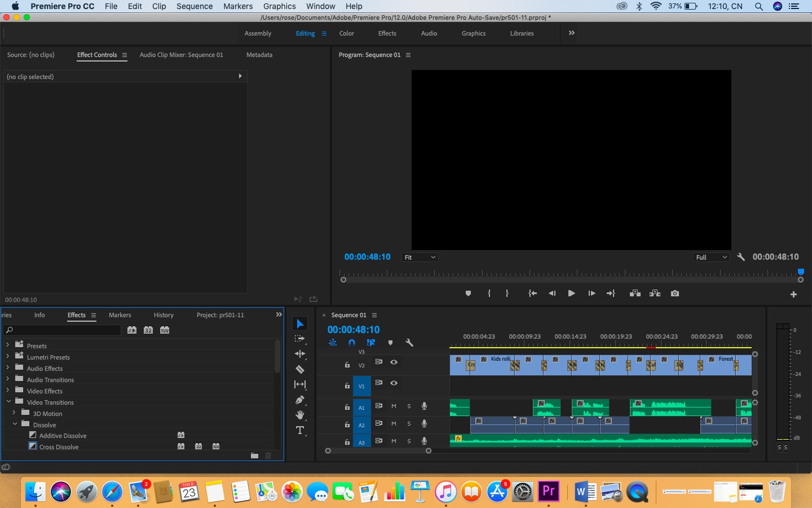Open the Full playback resolution dropdown
The height and width of the screenshot is (508, 812).
click(x=712, y=257)
